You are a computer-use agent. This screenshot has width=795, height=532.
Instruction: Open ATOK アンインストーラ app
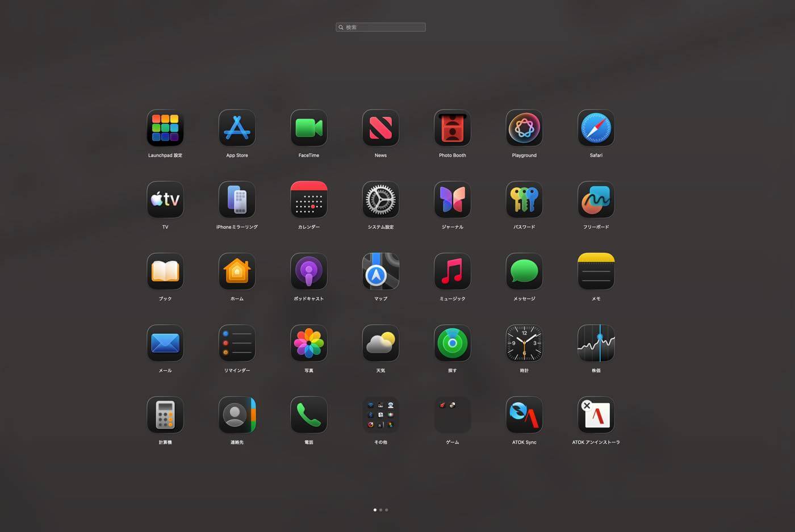tap(596, 415)
